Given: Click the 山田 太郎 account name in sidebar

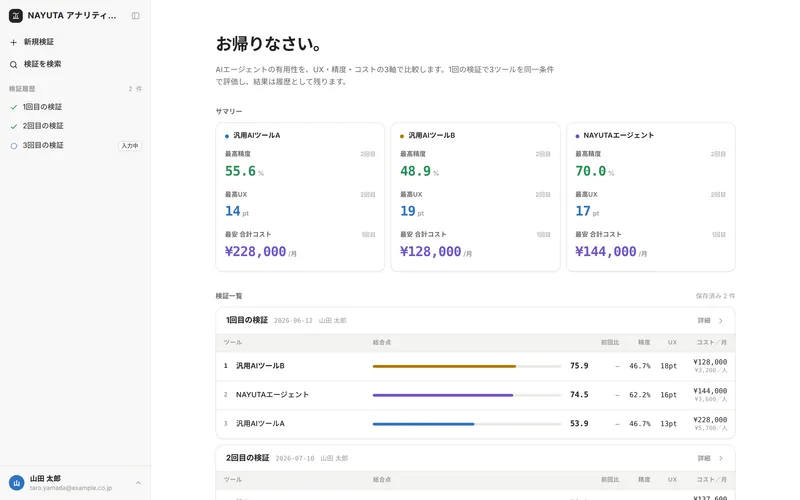Looking at the screenshot, I should (x=45, y=479).
